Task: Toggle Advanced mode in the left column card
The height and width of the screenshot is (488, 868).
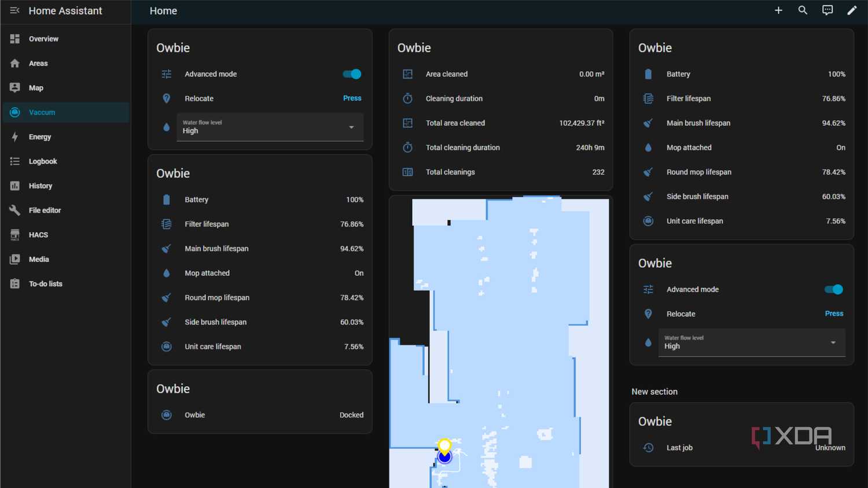Action: click(352, 74)
